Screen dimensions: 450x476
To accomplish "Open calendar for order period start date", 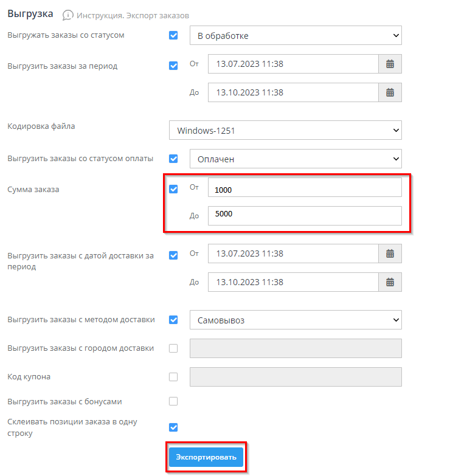I will [390, 64].
